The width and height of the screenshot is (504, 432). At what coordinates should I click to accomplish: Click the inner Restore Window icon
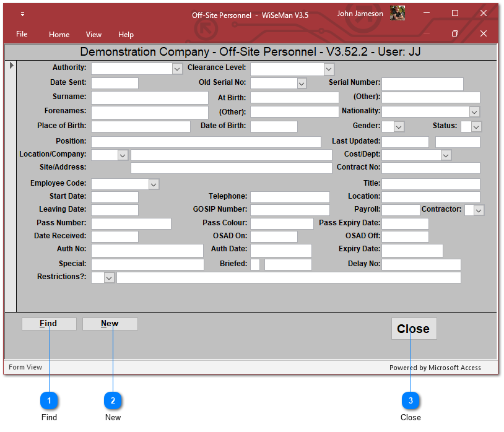tap(455, 33)
